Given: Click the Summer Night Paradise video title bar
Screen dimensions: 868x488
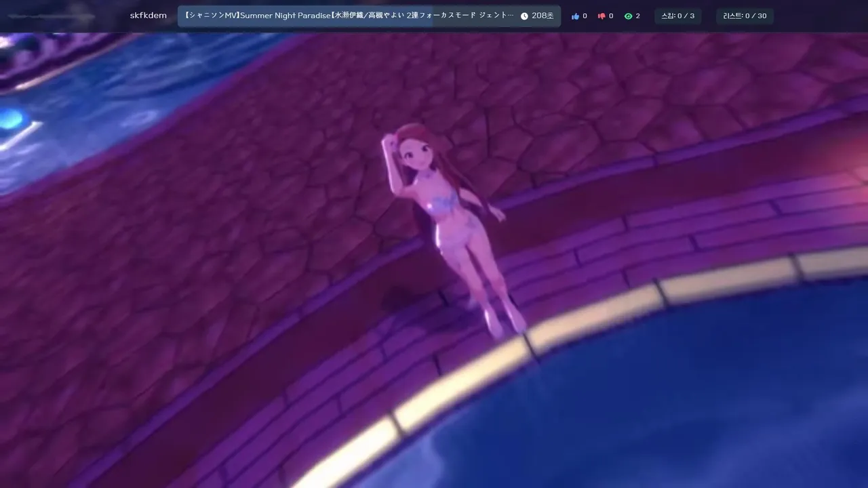Looking at the screenshot, I should [369, 16].
